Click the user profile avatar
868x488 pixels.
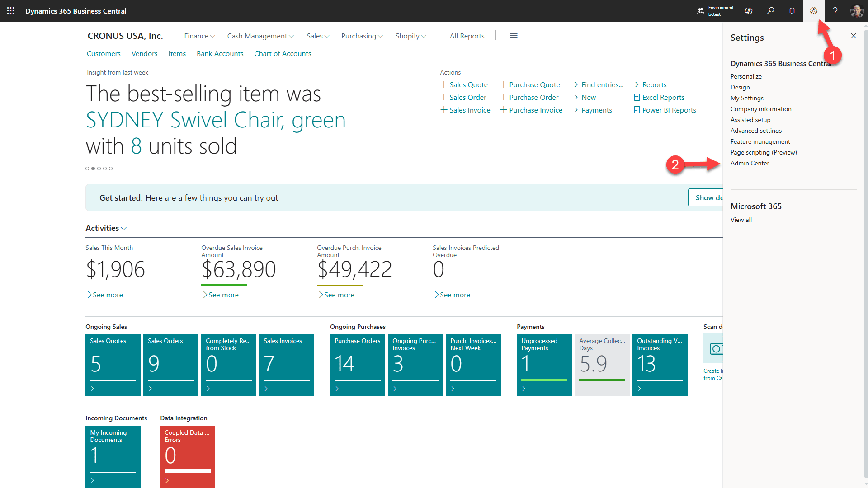[x=856, y=11]
